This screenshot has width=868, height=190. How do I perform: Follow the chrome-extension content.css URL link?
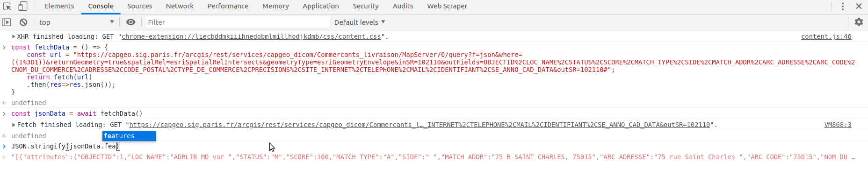251,36
